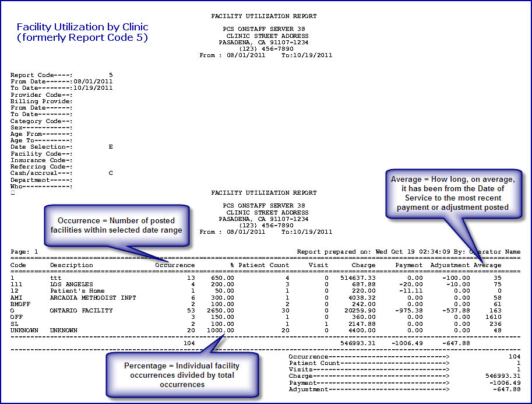The width and height of the screenshot is (532, 404).
Task: Click the 'OFF' facility code
Action: click(x=16, y=317)
